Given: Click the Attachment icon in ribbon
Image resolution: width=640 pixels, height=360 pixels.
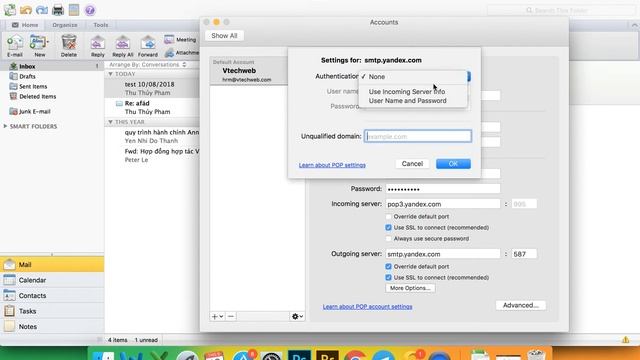Looking at the screenshot, I should [x=169, y=53].
